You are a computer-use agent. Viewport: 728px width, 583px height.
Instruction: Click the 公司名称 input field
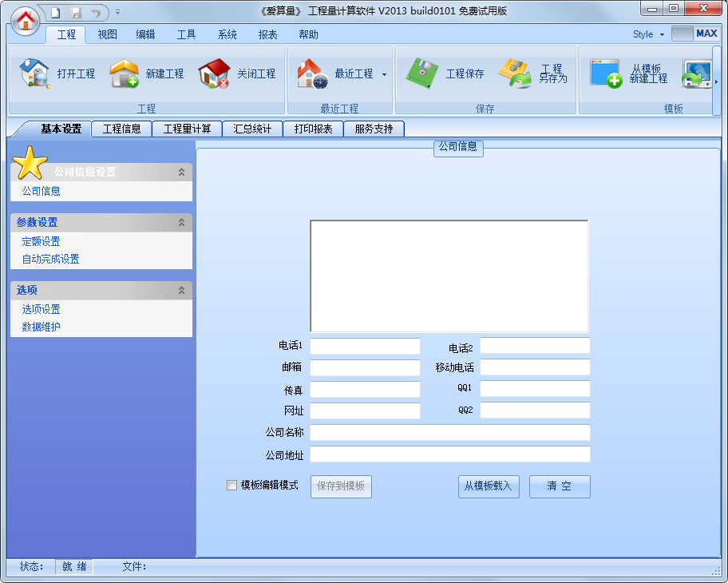pyautogui.click(x=450, y=433)
